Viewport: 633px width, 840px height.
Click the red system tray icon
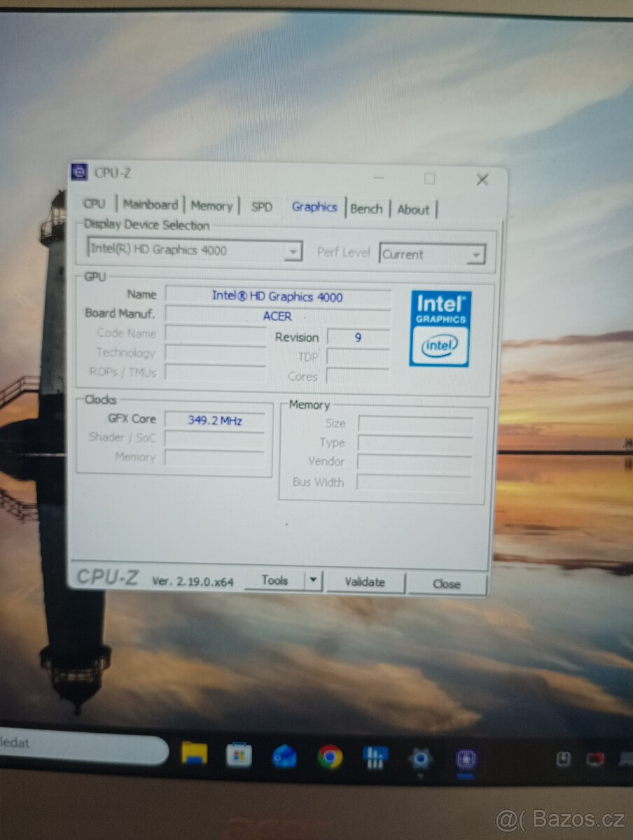pos(594,760)
